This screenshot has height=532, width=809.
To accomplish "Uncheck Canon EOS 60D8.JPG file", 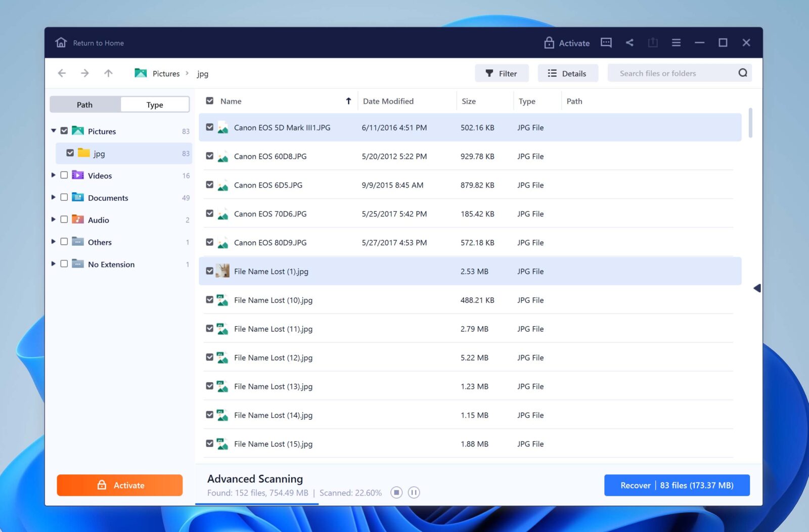I will pyautogui.click(x=210, y=156).
